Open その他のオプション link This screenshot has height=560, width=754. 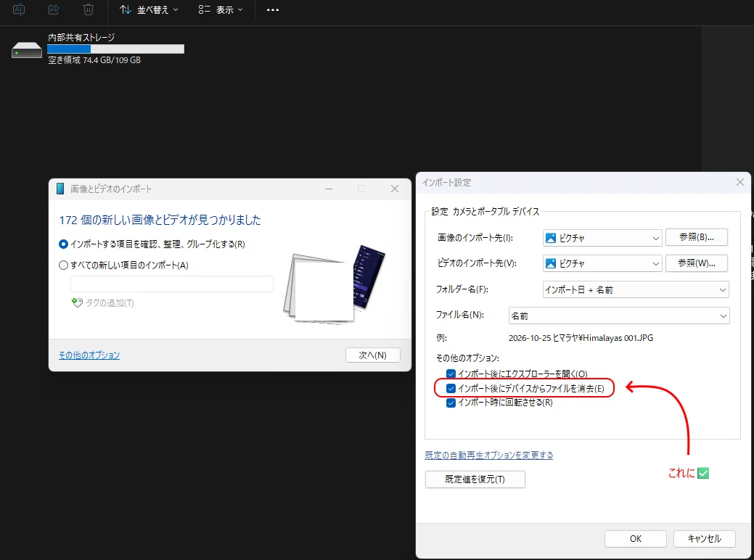(x=89, y=355)
